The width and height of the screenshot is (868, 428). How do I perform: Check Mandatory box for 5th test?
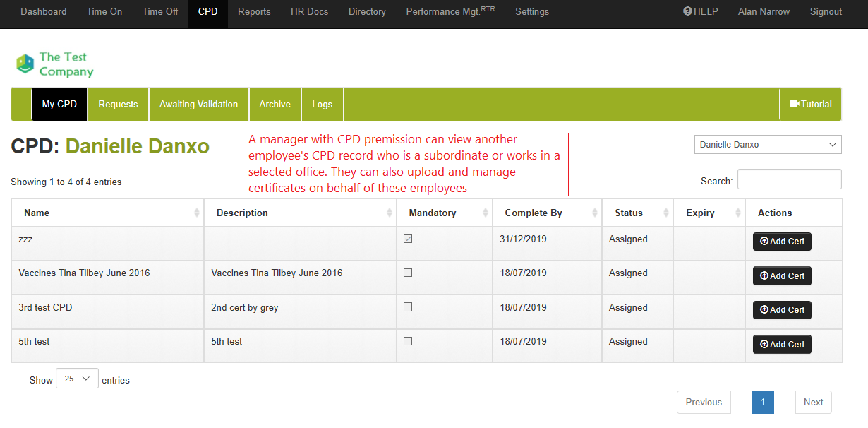[408, 341]
